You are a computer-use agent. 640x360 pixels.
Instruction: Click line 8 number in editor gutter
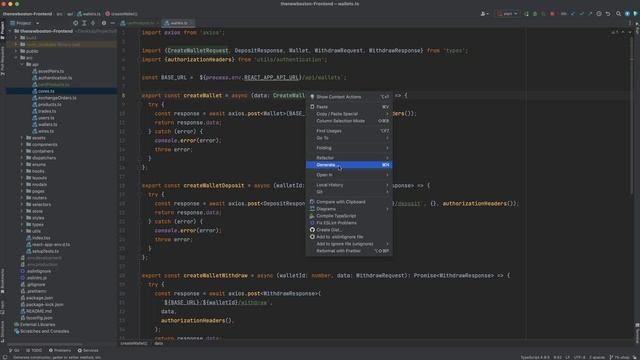tap(124, 96)
